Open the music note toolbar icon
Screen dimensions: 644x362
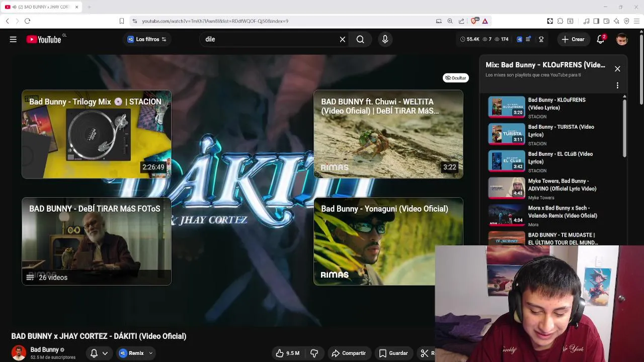[586, 21]
